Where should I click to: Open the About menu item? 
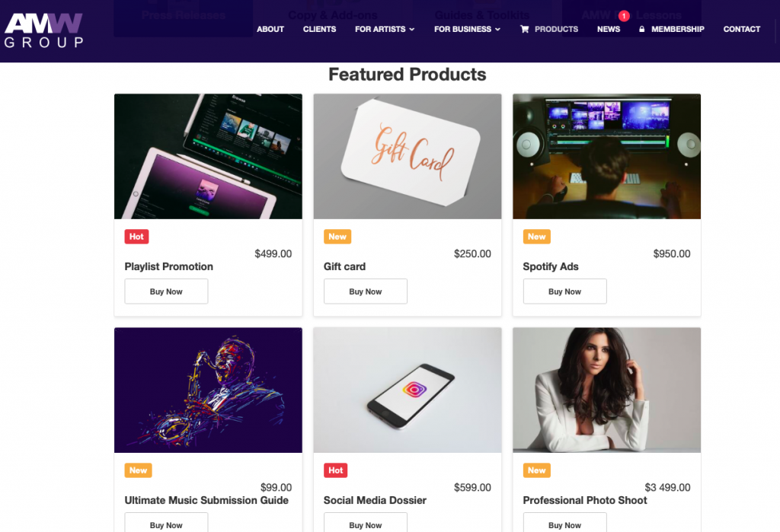[x=270, y=29]
